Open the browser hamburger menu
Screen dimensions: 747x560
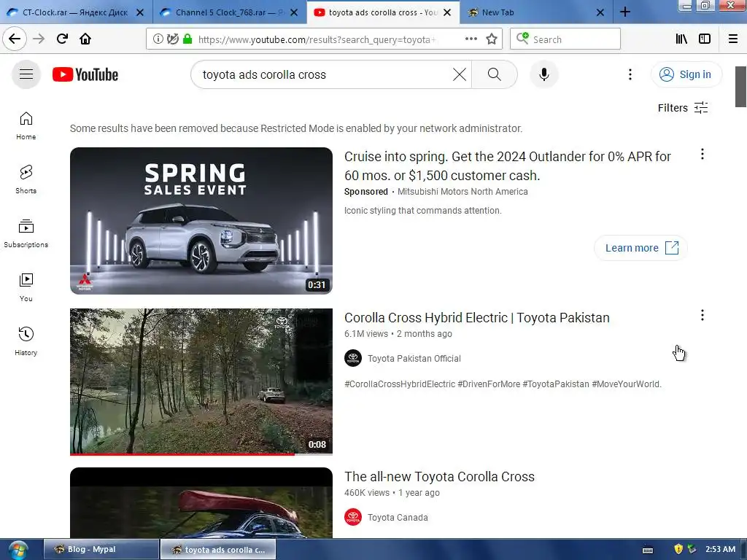pos(733,39)
